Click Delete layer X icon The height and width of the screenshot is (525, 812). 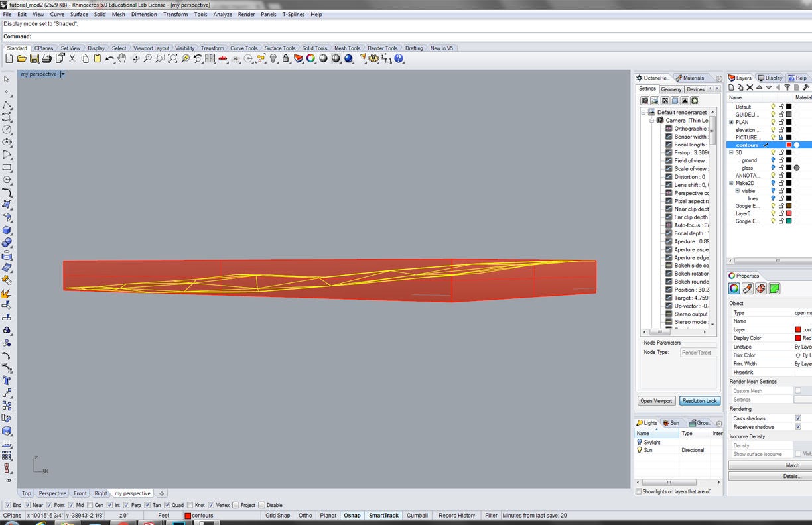point(750,87)
